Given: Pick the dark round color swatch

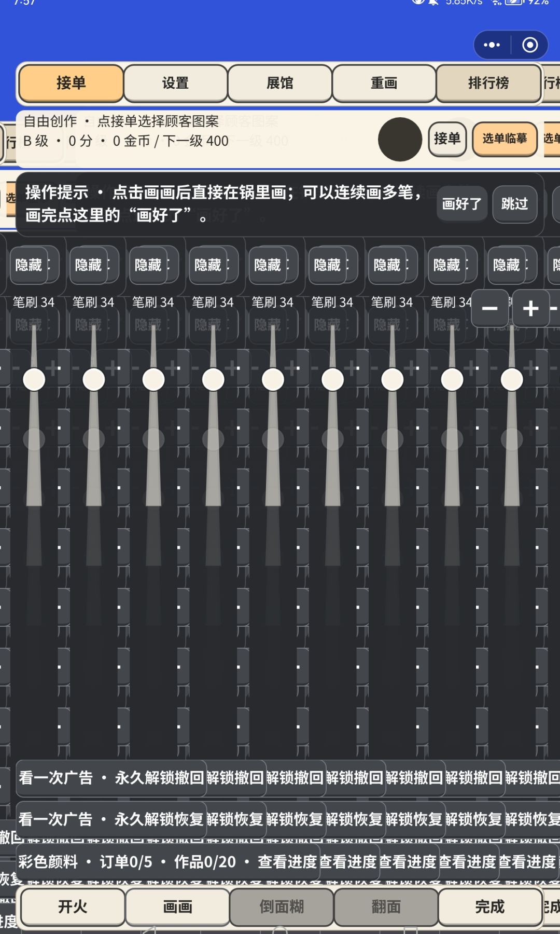Looking at the screenshot, I should (400, 139).
